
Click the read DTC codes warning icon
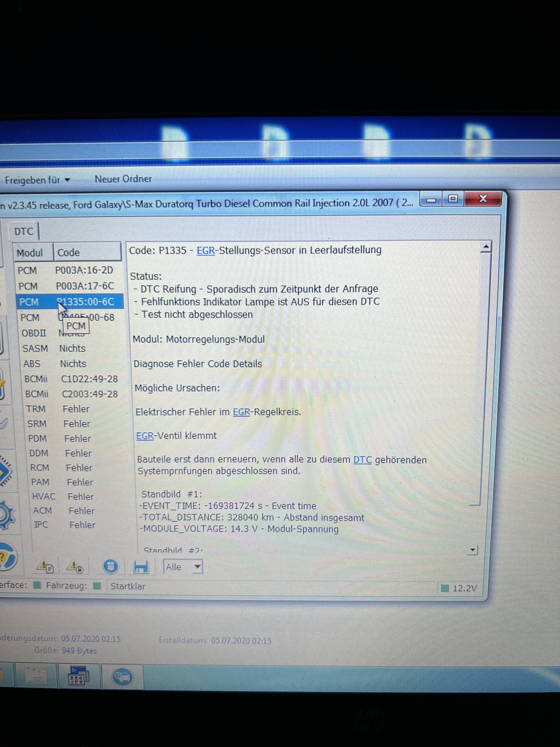tap(46, 567)
